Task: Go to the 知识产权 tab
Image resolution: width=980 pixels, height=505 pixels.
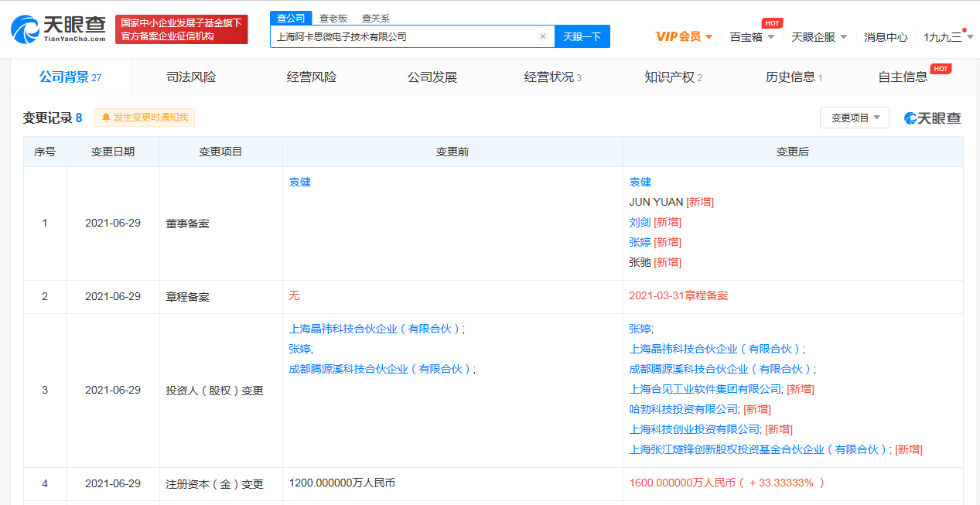Action: point(672,77)
